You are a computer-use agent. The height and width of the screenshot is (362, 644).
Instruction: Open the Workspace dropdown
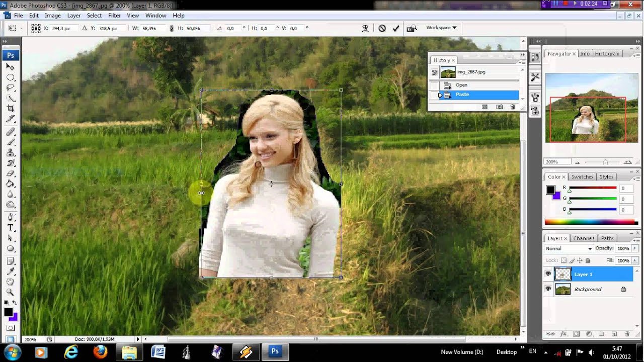(441, 28)
